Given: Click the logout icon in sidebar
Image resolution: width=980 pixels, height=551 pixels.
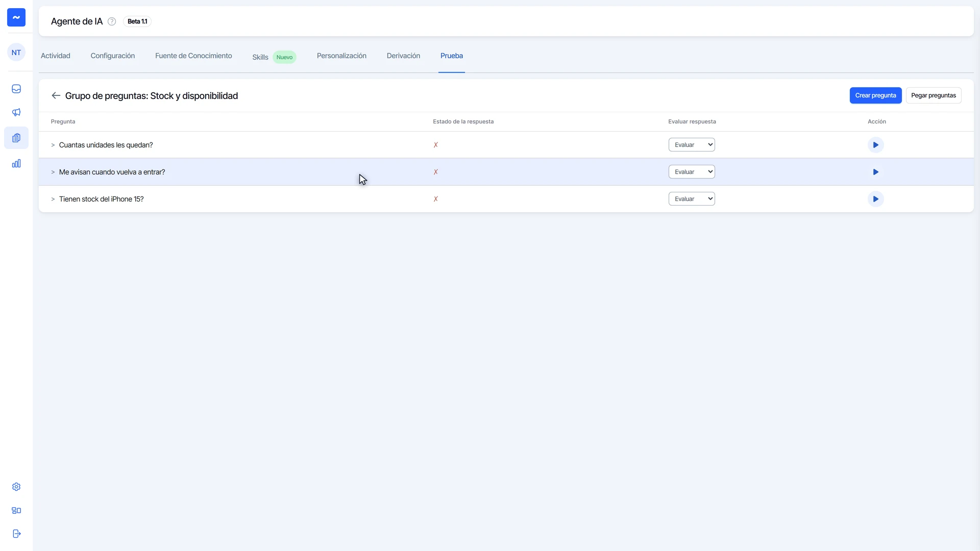Looking at the screenshot, I should [x=16, y=534].
